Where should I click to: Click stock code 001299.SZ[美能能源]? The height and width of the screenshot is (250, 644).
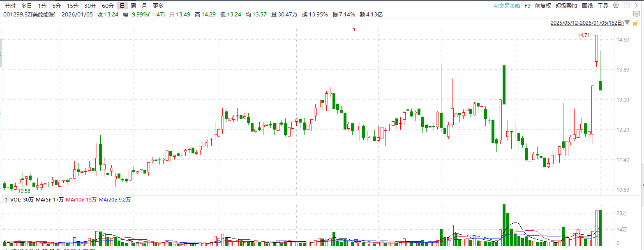pyautogui.click(x=29, y=14)
